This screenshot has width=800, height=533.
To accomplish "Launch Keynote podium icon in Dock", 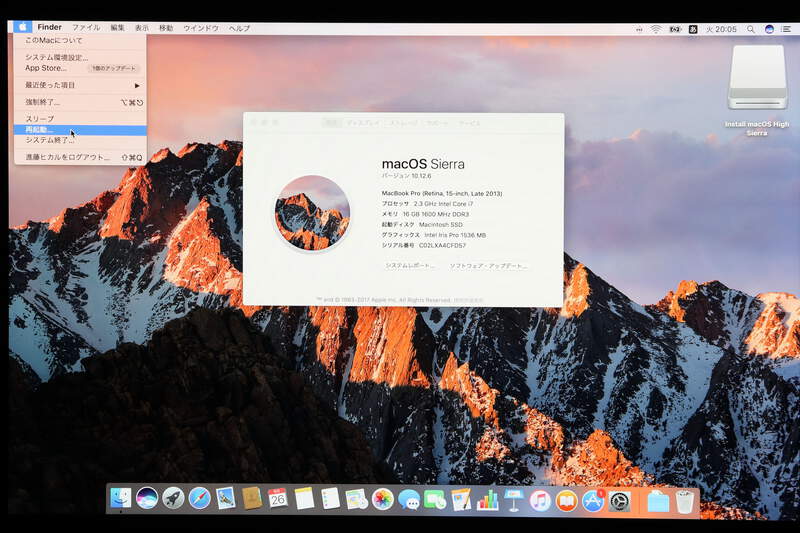I will [x=514, y=500].
